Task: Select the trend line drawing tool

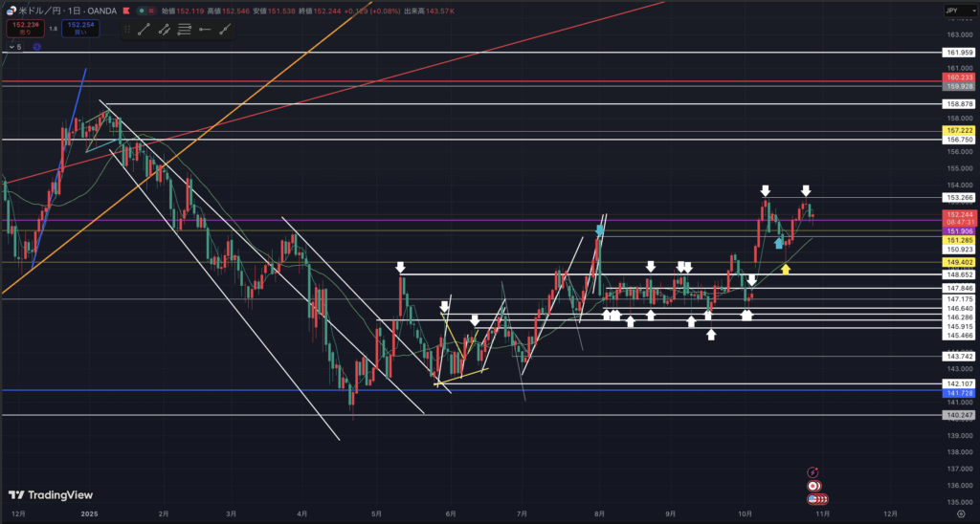Action: (145, 30)
